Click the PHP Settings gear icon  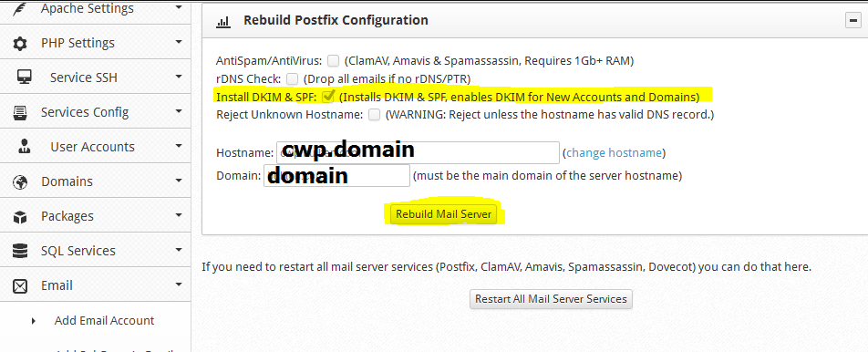tap(20, 44)
